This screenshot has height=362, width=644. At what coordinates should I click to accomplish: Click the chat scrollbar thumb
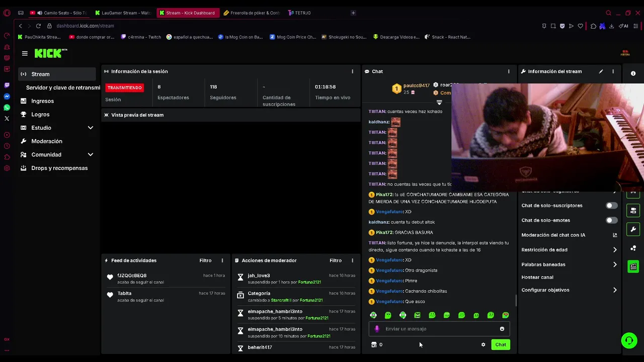click(x=516, y=301)
